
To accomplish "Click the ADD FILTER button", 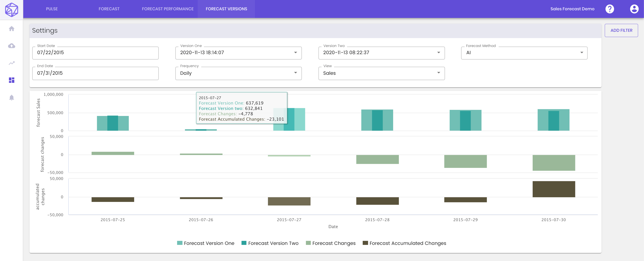I will point(621,30).
